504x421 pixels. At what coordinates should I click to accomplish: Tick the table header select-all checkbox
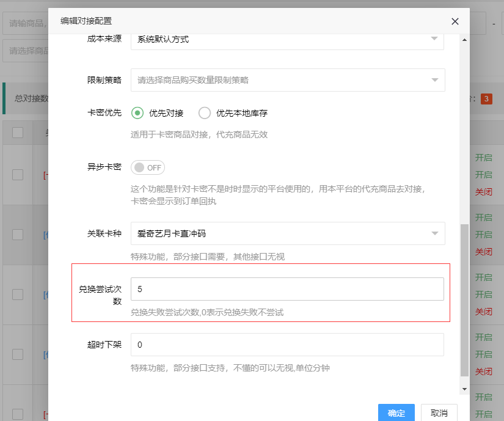[x=18, y=133]
